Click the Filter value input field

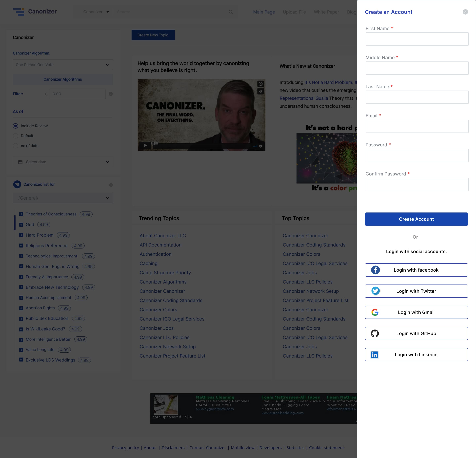point(78,94)
